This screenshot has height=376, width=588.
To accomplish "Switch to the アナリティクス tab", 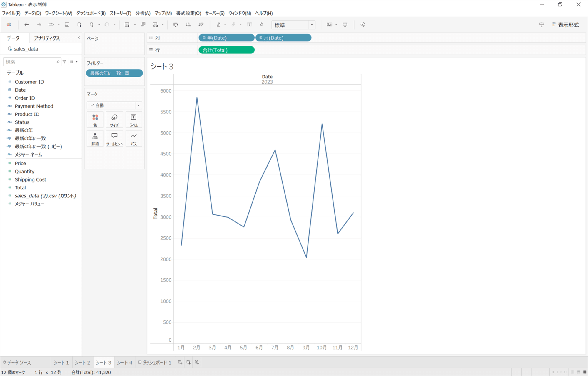I will (47, 38).
